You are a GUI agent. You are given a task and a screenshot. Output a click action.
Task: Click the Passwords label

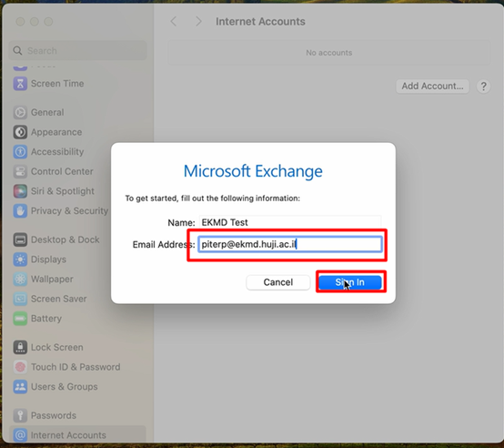point(54,415)
